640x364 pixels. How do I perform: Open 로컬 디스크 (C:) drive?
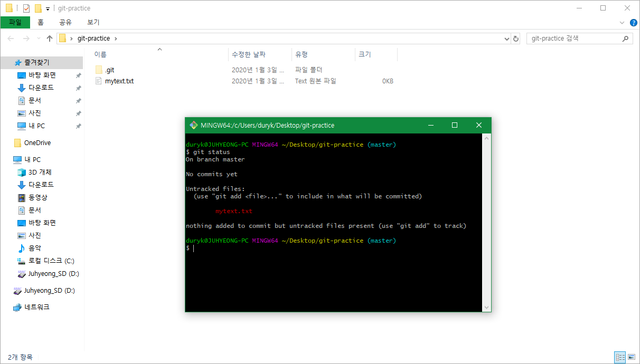(x=51, y=261)
